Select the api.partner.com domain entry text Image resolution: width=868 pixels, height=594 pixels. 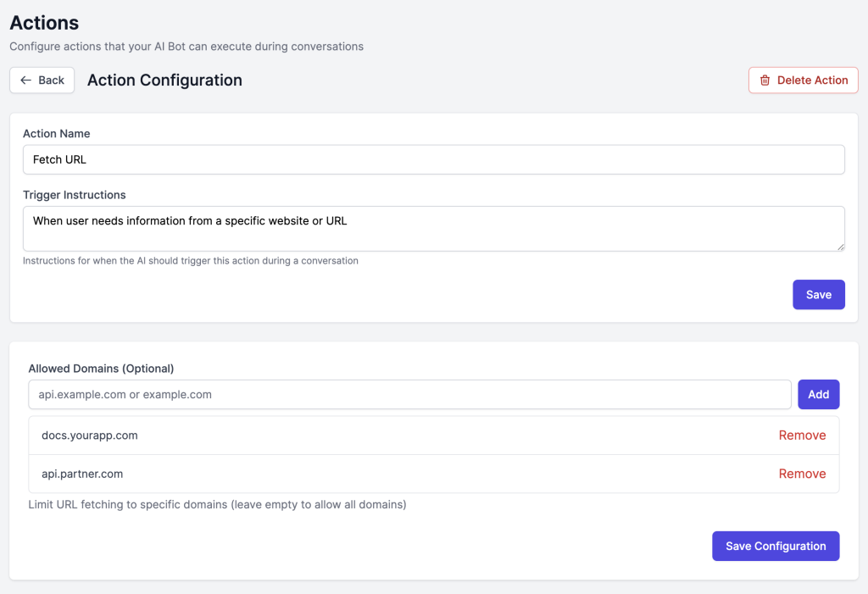tap(82, 474)
